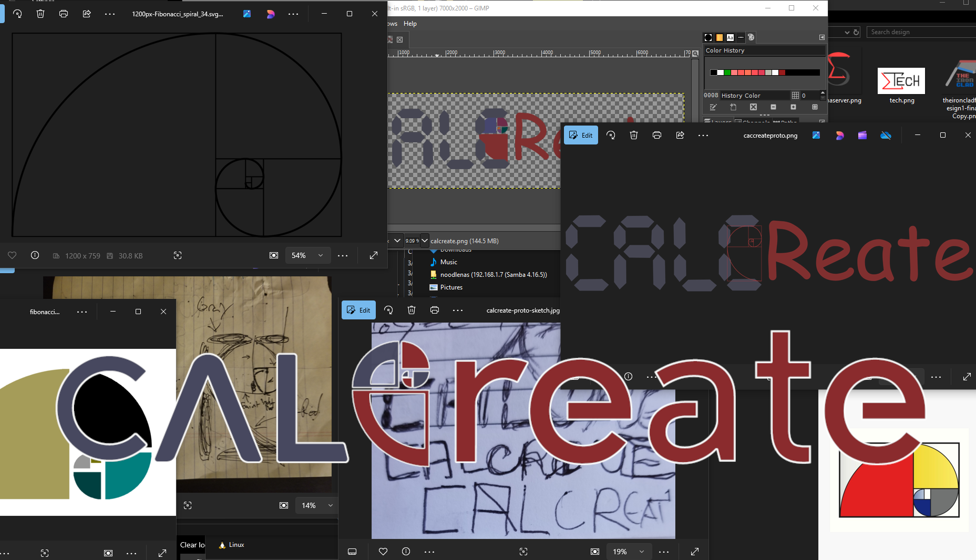
Task: Print the Fibonacci spiral image
Action: pos(64,14)
